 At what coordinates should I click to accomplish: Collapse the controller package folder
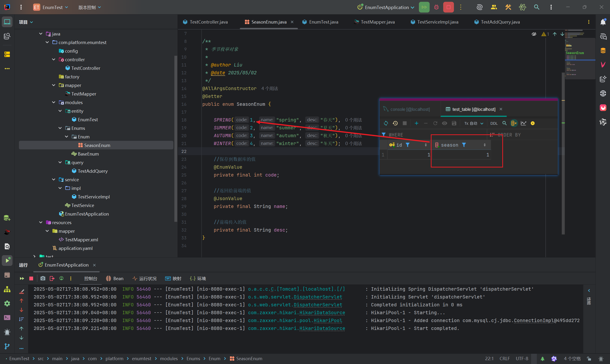point(54,60)
